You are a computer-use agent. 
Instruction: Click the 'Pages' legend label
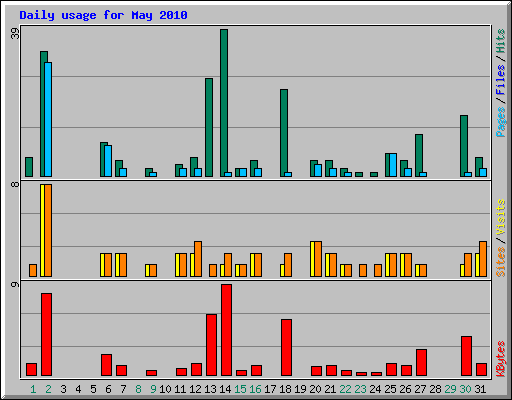[x=501, y=122]
